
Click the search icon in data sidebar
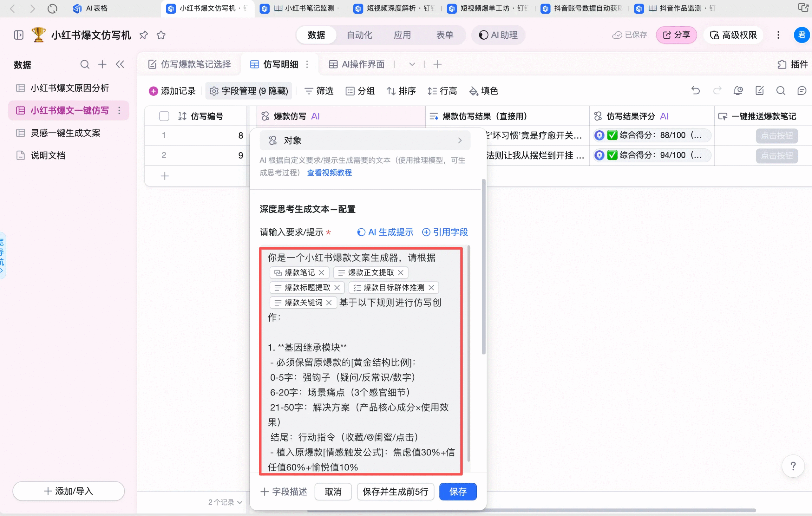point(85,64)
